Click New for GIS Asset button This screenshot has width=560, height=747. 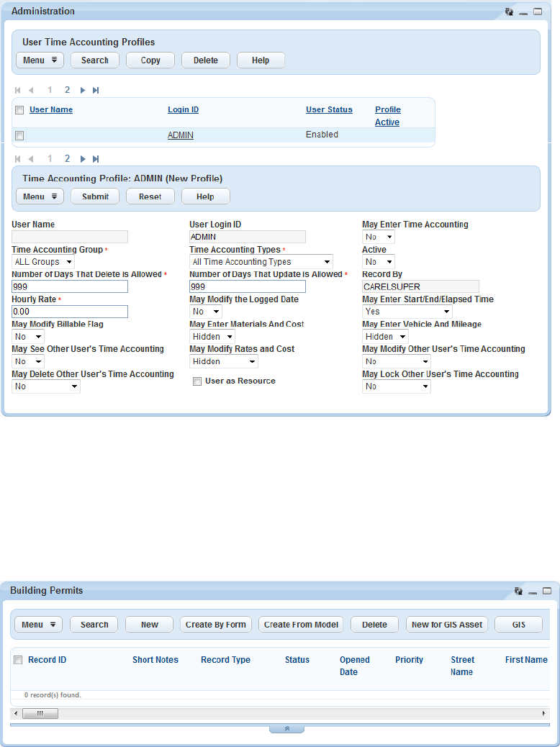tap(447, 624)
